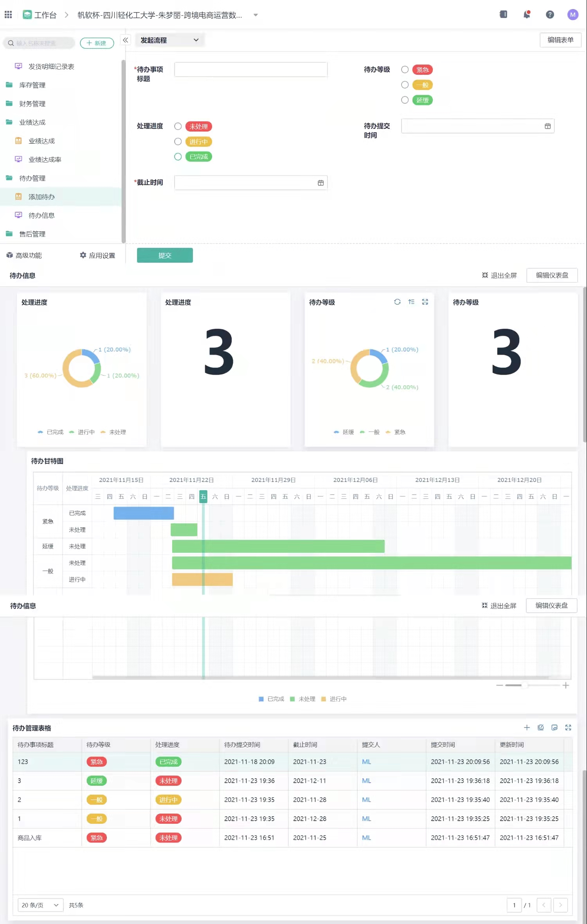Refresh the 待办等级 donut chart
587x924 pixels.
pos(397,302)
